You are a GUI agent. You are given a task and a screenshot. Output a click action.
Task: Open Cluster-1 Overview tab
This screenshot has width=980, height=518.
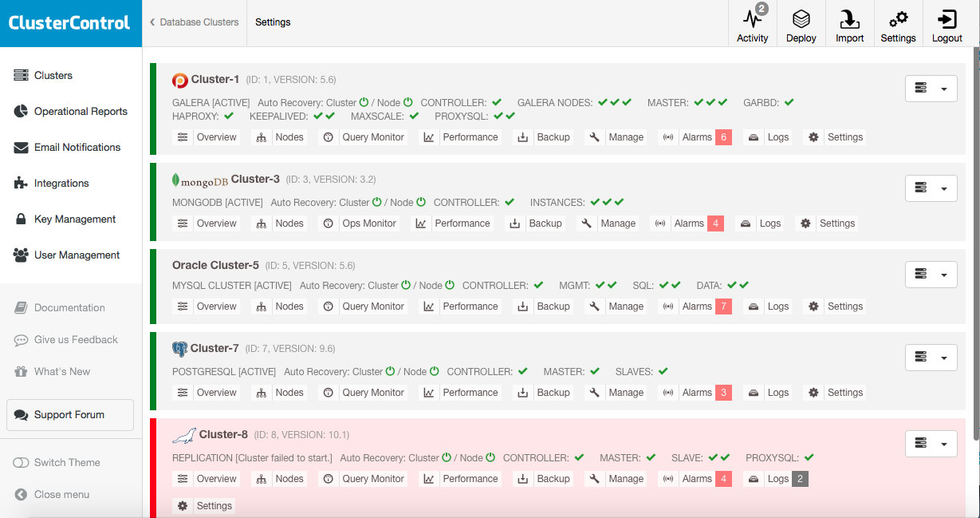coord(207,137)
